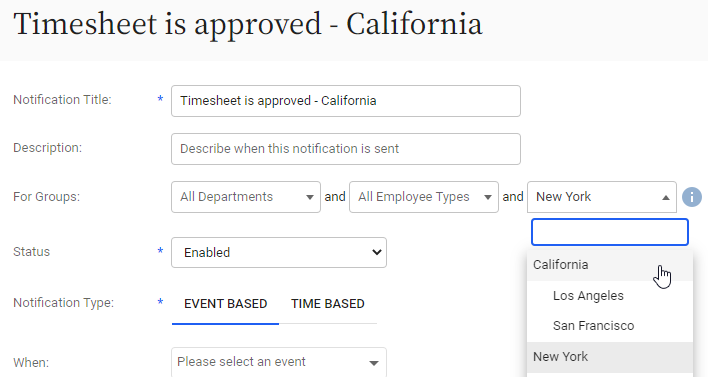This screenshot has height=377, width=708.
Task: Click the arrow on the When event selector
Action: [x=373, y=363]
